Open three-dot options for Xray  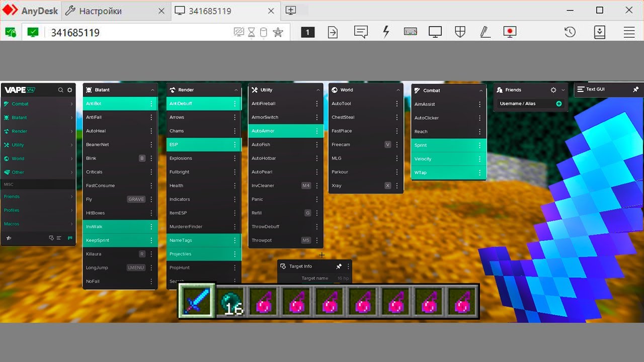tap(397, 186)
